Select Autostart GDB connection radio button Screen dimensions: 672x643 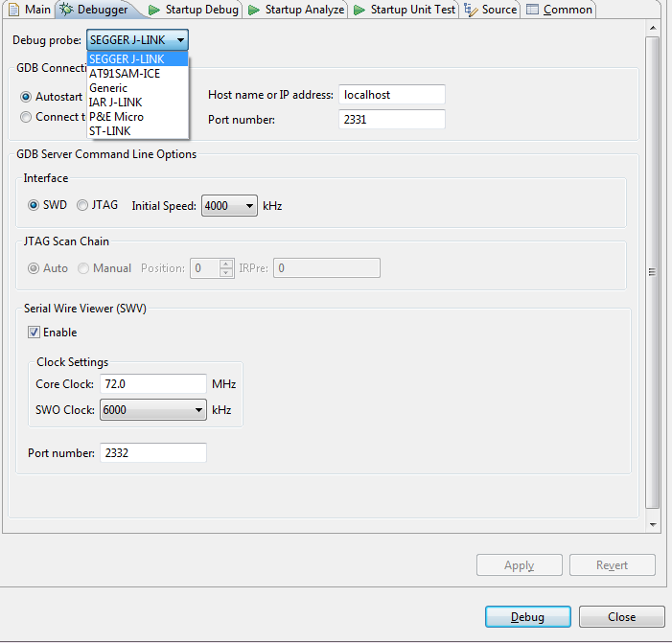pos(26,97)
